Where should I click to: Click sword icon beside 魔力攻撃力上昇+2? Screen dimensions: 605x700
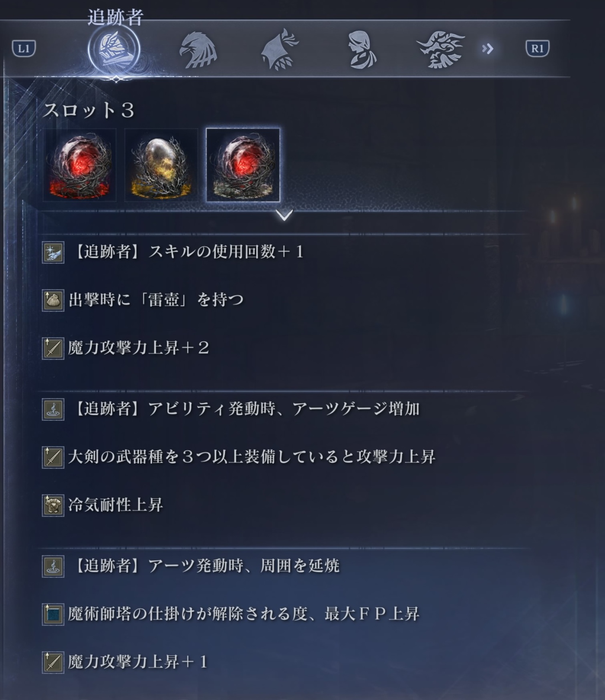(53, 348)
